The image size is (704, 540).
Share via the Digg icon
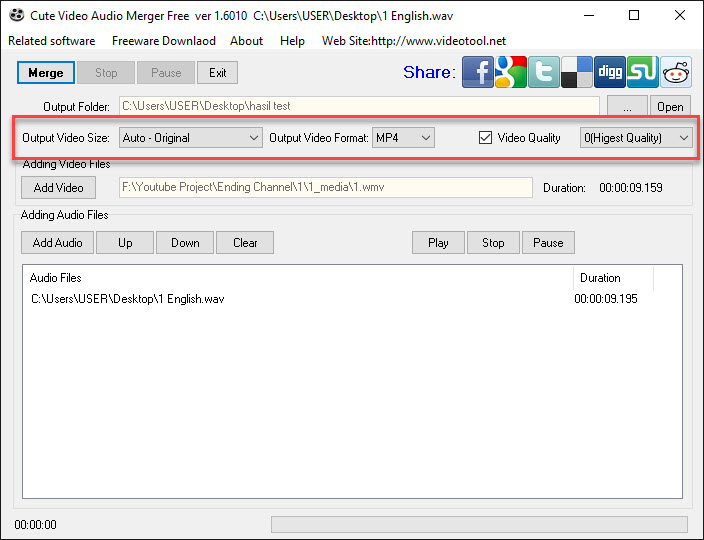pyautogui.click(x=610, y=72)
